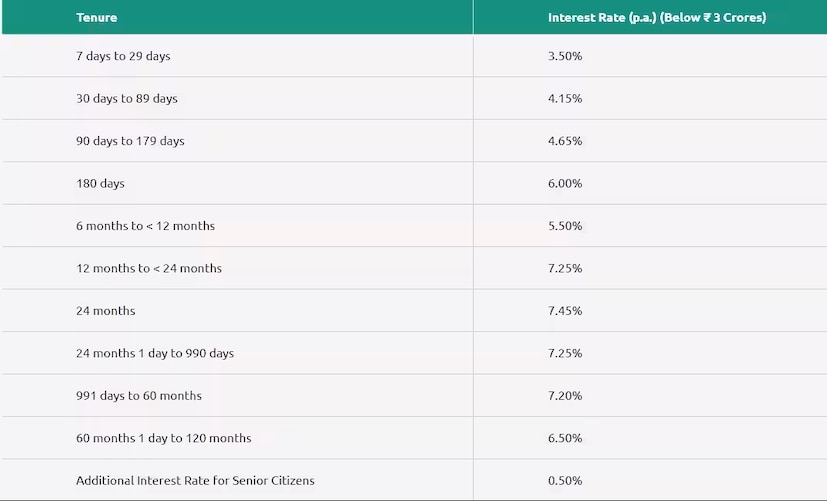This screenshot has height=501, width=827.
Task: Select the 24 months tenure cell
Action: [x=105, y=311]
